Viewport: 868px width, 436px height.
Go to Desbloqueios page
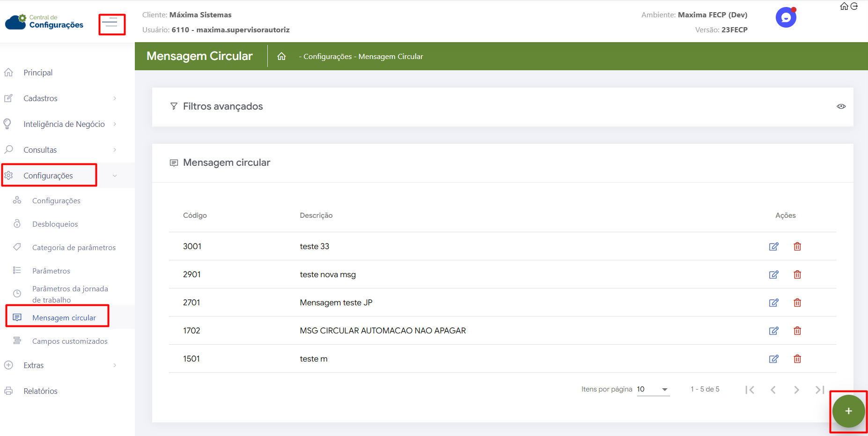[55, 224]
